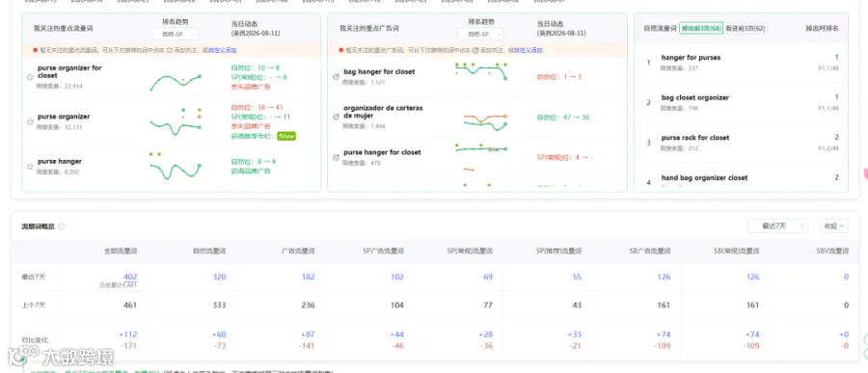The image size is (868, 373).
Task: Open rank trend dropdown in key ad words panel
Action: (x=480, y=35)
